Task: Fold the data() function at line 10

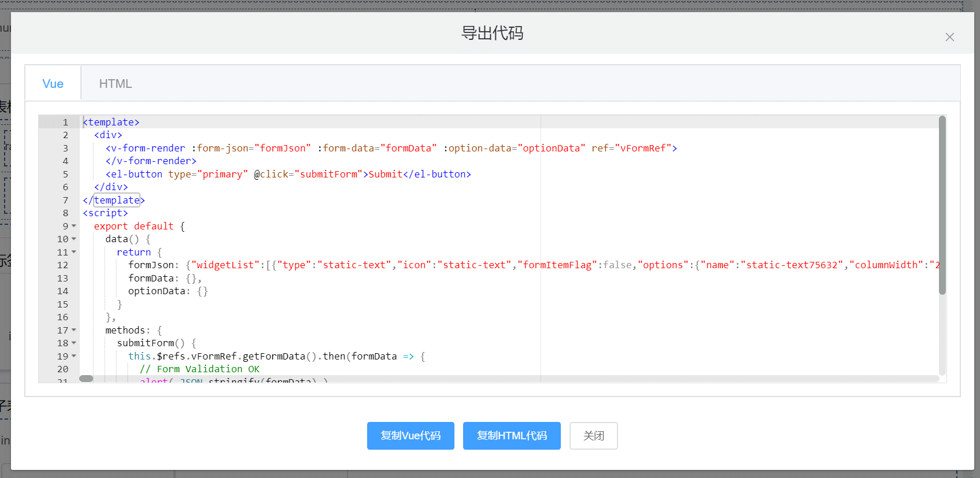Action: [x=74, y=239]
